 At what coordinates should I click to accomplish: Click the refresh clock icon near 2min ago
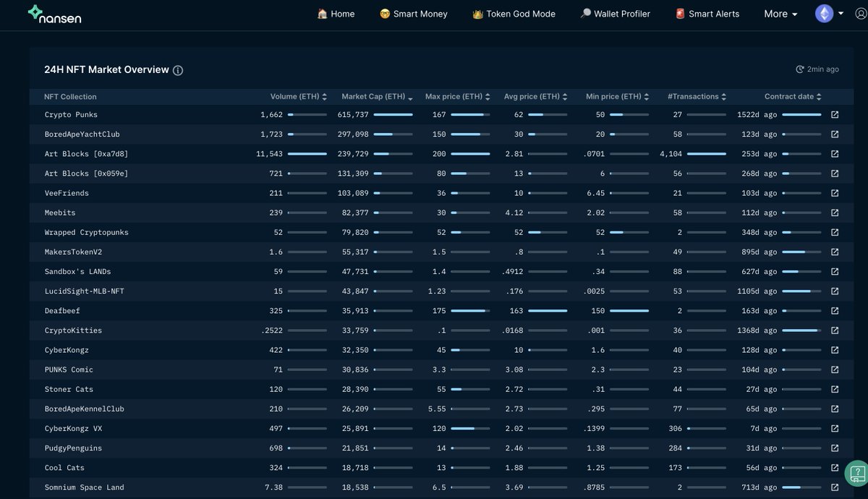(x=800, y=69)
